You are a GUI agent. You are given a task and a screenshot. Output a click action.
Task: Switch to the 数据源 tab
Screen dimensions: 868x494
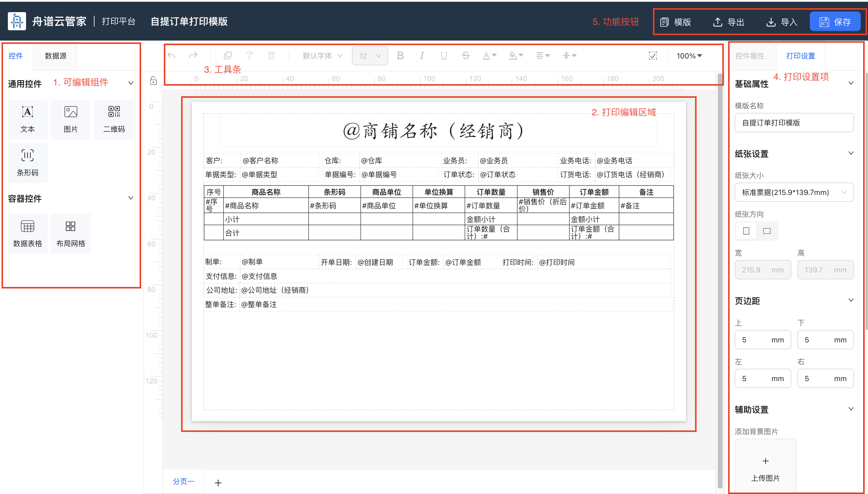point(56,56)
